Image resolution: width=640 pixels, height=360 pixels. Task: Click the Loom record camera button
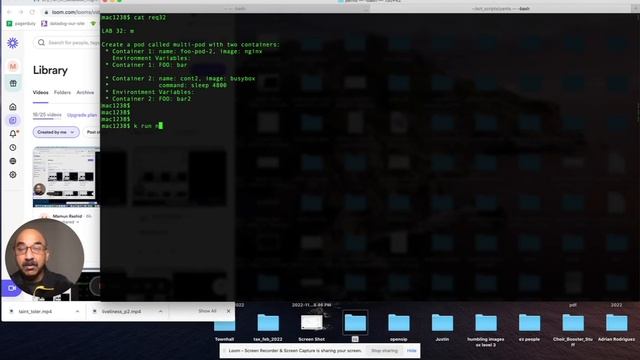tap(11, 288)
